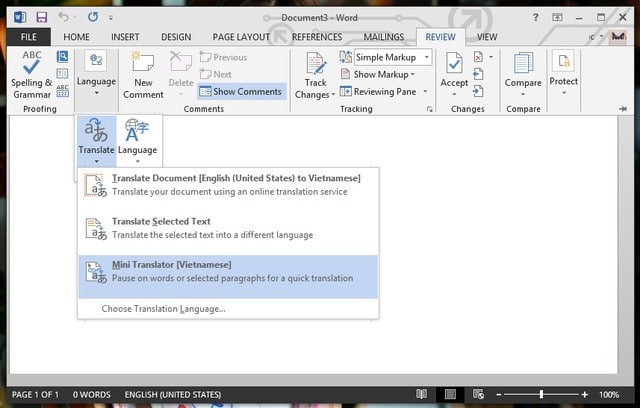Click the 0 WORDS counter

tap(91, 395)
